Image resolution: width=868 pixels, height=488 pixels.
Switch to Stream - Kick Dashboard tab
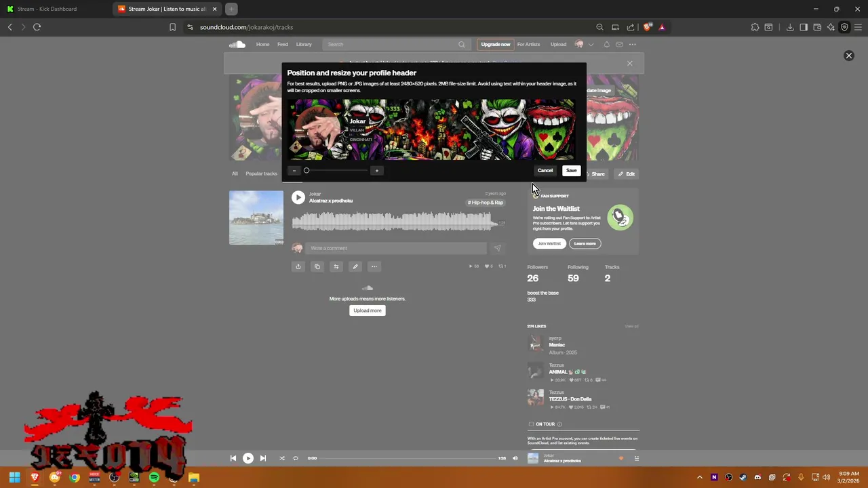[x=56, y=9]
